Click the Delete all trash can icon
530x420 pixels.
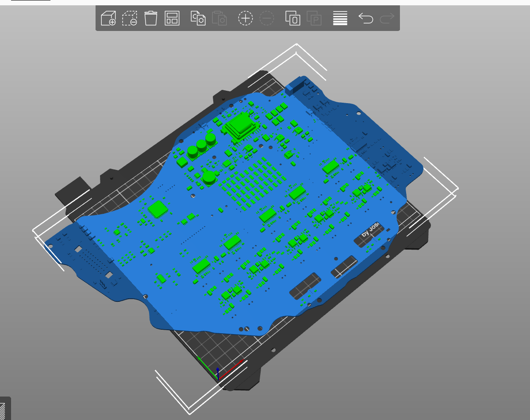[x=151, y=18]
